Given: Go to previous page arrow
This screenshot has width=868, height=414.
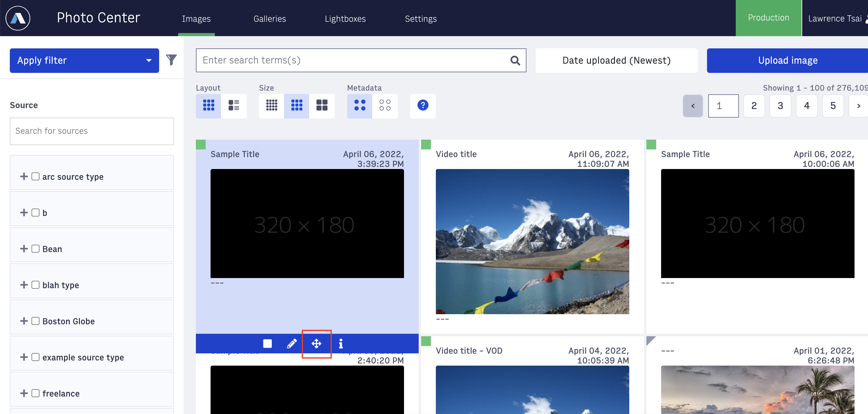Looking at the screenshot, I should coord(693,106).
